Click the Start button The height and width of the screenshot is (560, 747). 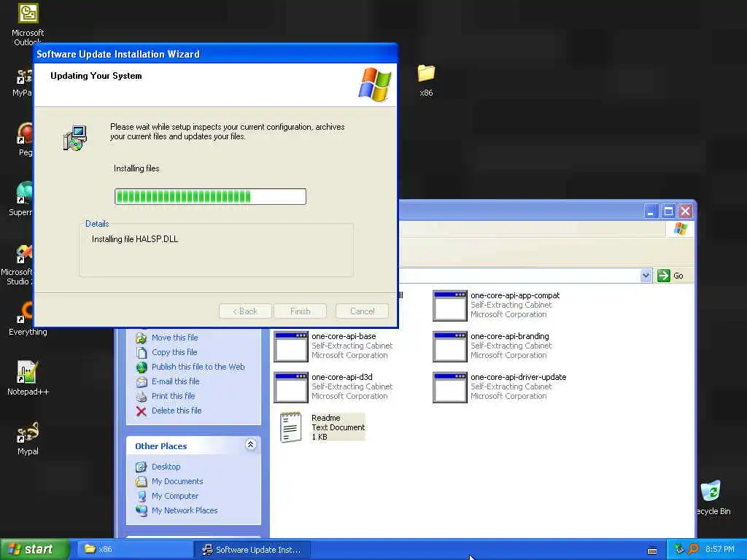[34, 549]
